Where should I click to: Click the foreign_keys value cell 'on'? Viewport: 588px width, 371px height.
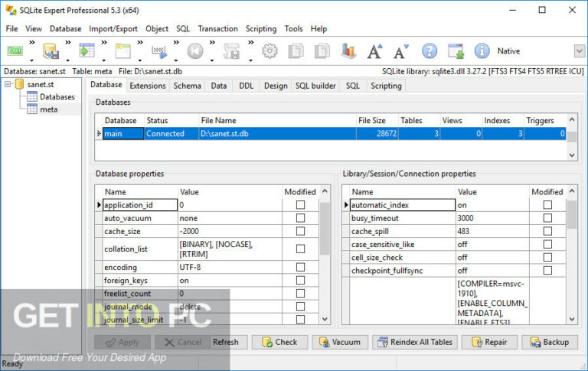pyautogui.click(x=230, y=280)
